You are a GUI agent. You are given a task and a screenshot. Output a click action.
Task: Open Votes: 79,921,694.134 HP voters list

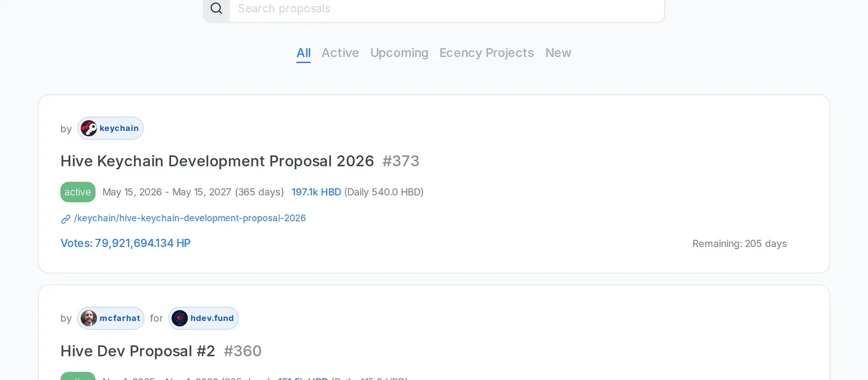click(x=125, y=243)
